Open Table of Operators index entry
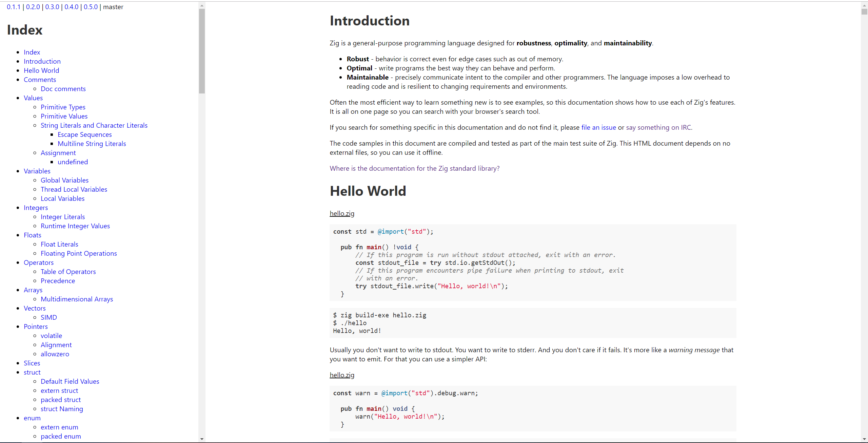 tap(68, 272)
